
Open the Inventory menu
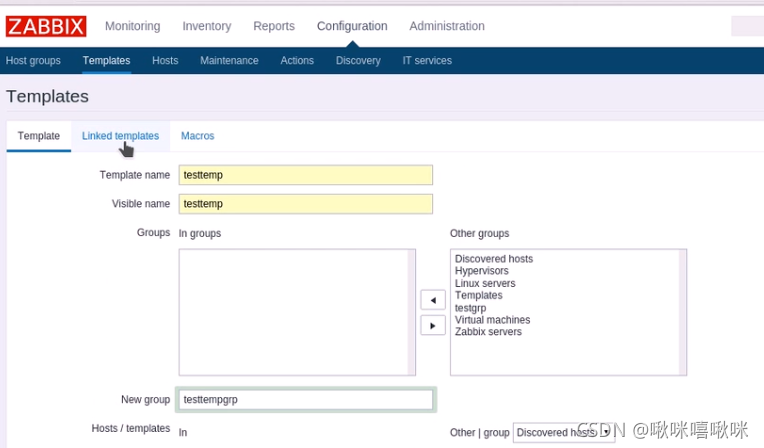(x=207, y=26)
